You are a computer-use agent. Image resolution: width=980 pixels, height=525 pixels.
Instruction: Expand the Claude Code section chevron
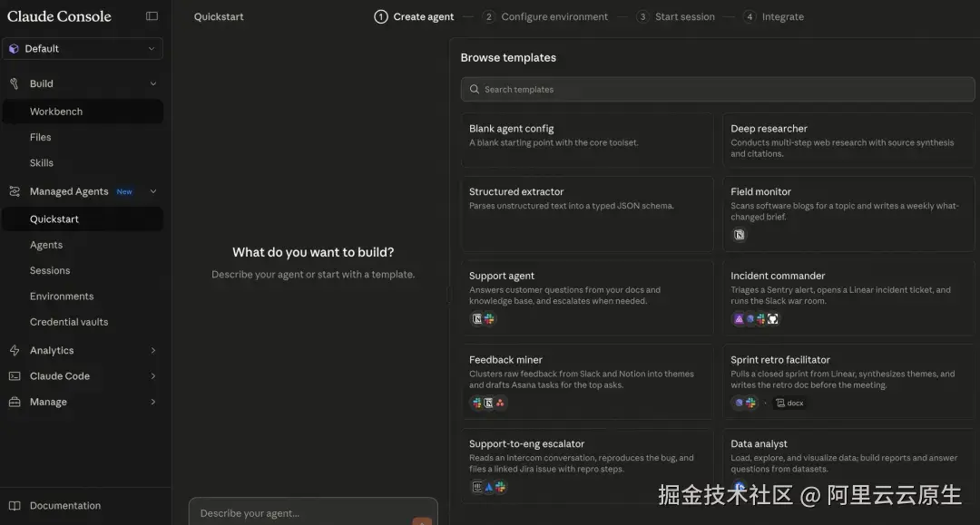pyautogui.click(x=153, y=376)
